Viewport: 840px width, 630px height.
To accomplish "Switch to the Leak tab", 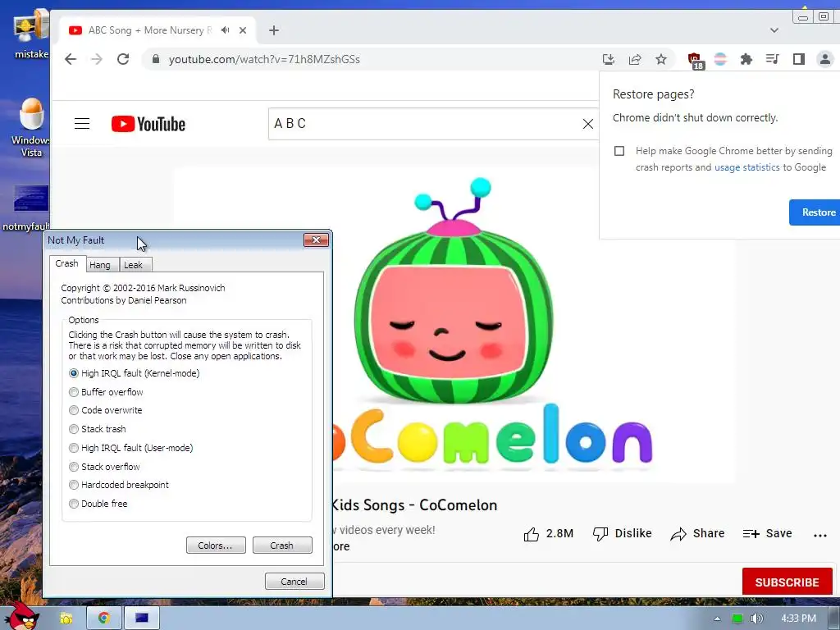I will (x=134, y=265).
